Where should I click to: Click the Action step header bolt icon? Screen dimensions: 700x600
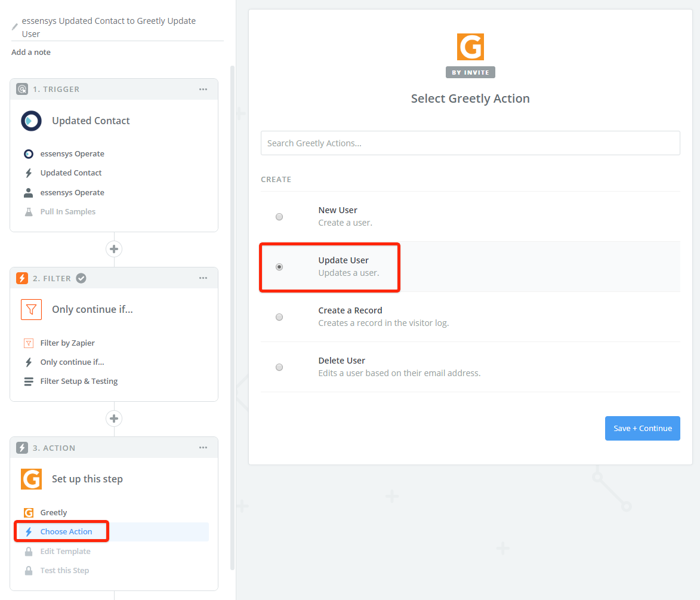pyautogui.click(x=22, y=448)
